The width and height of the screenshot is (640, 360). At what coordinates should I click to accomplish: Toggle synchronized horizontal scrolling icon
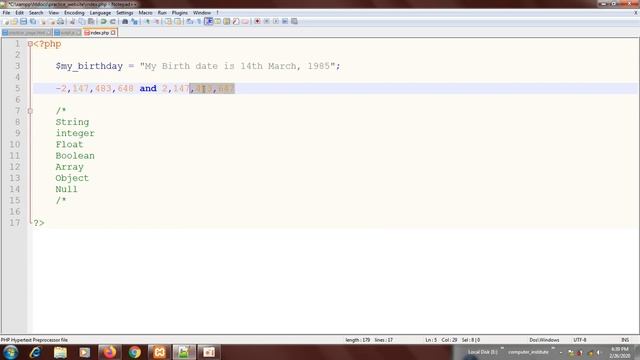pyautogui.click(x=178, y=21)
